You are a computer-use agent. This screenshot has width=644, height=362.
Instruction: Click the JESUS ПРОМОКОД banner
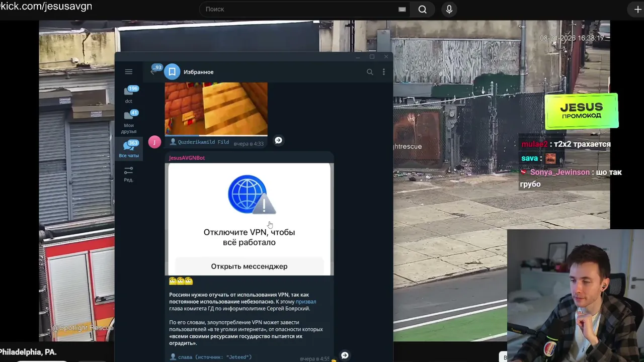pos(582,111)
